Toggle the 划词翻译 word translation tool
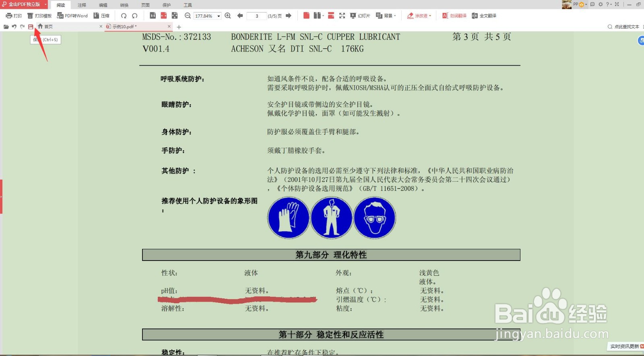 [454, 16]
